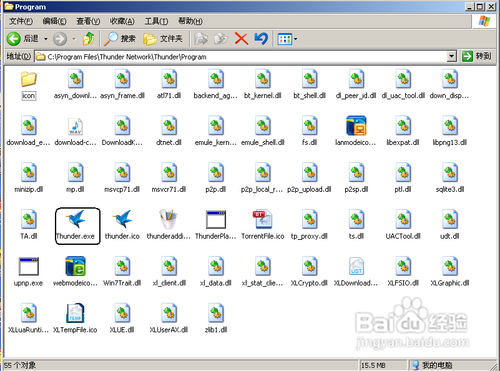The width and height of the screenshot is (500, 371).
Task: Open the 帮助(H) menu
Action: click(x=190, y=21)
